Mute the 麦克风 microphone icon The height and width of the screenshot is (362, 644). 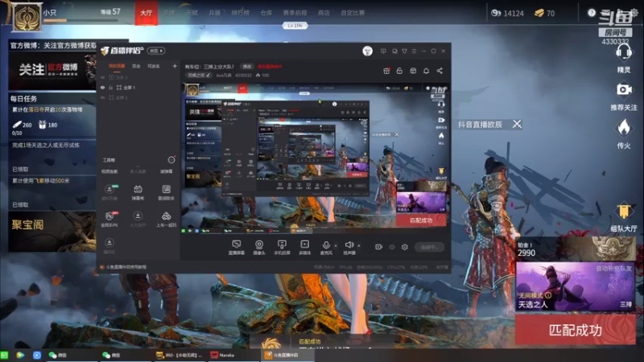pyautogui.click(x=326, y=245)
